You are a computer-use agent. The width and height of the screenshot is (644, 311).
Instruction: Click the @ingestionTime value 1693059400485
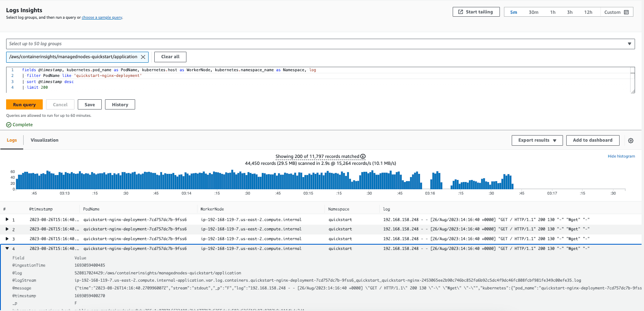pos(90,265)
